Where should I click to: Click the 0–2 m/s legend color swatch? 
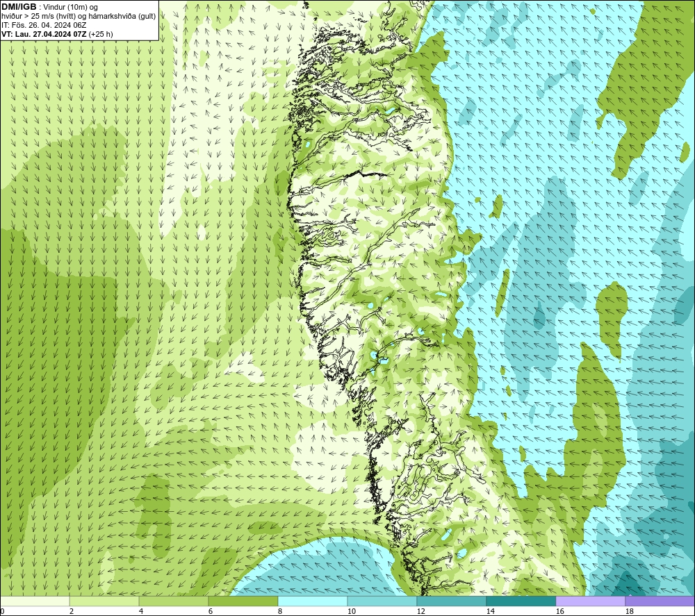[x=35, y=601]
